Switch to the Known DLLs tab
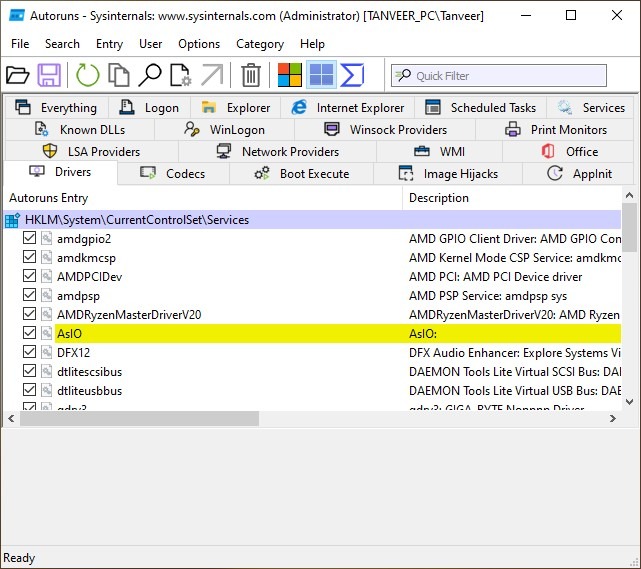Viewport: 641px width, 569px height. tap(80, 130)
